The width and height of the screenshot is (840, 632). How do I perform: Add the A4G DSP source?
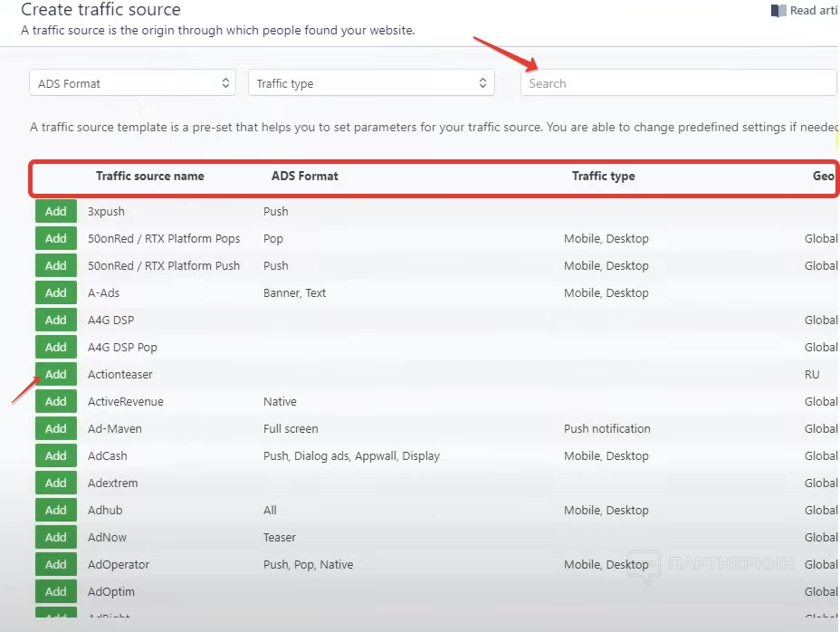click(x=56, y=320)
